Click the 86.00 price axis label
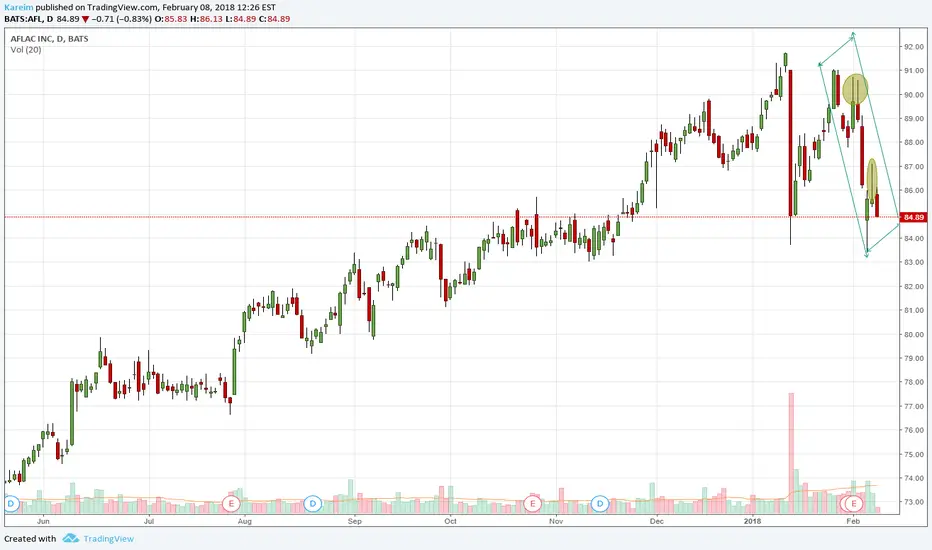 coord(914,191)
